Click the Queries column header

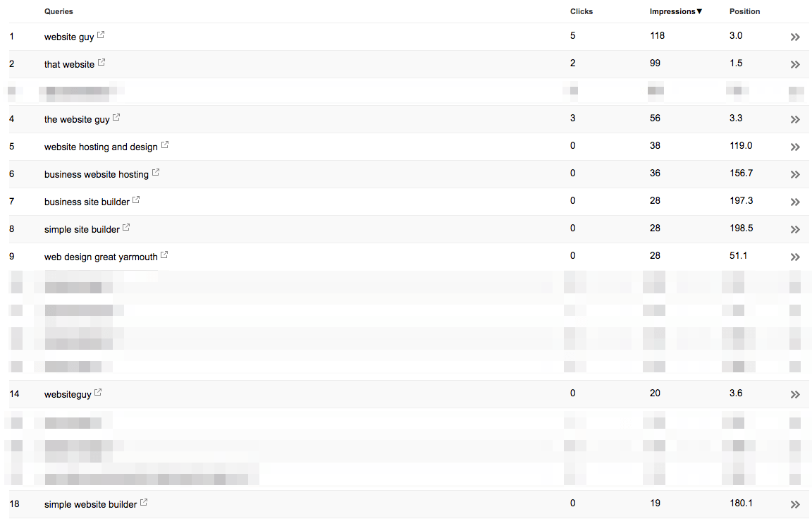click(59, 11)
